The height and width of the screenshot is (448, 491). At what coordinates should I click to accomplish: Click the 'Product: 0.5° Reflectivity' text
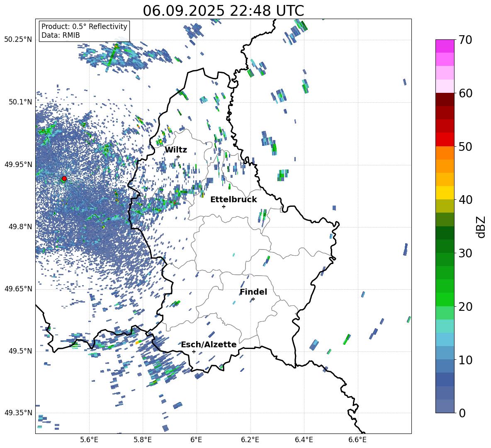coord(84,27)
